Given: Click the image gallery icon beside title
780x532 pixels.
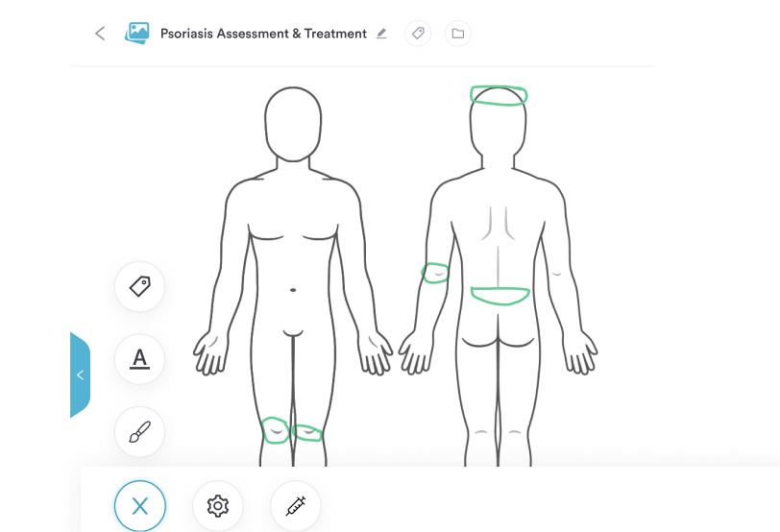Looking at the screenshot, I should pyautogui.click(x=136, y=33).
